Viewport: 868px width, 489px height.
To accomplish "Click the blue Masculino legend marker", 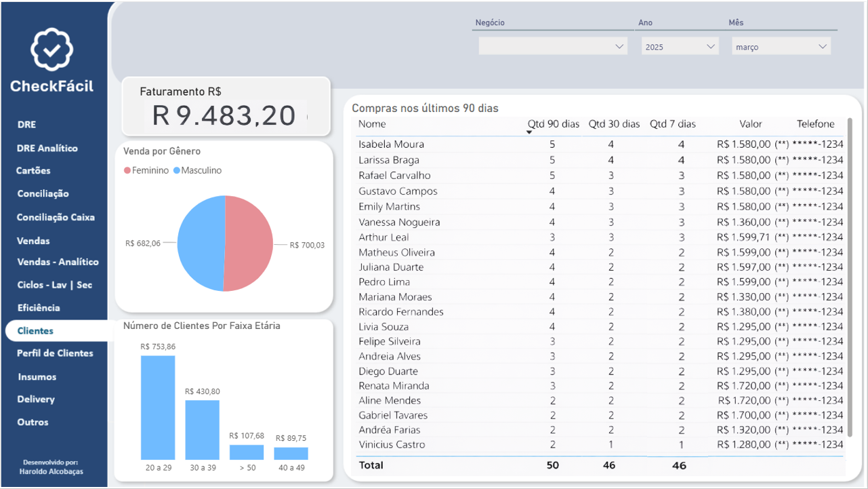I will pyautogui.click(x=177, y=171).
